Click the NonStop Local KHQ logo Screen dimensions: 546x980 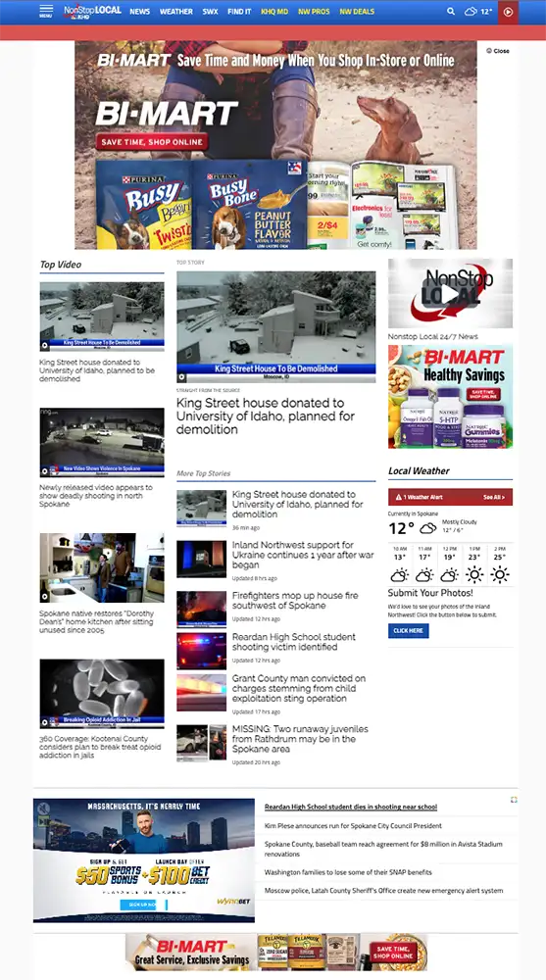[x=92, y=11]
